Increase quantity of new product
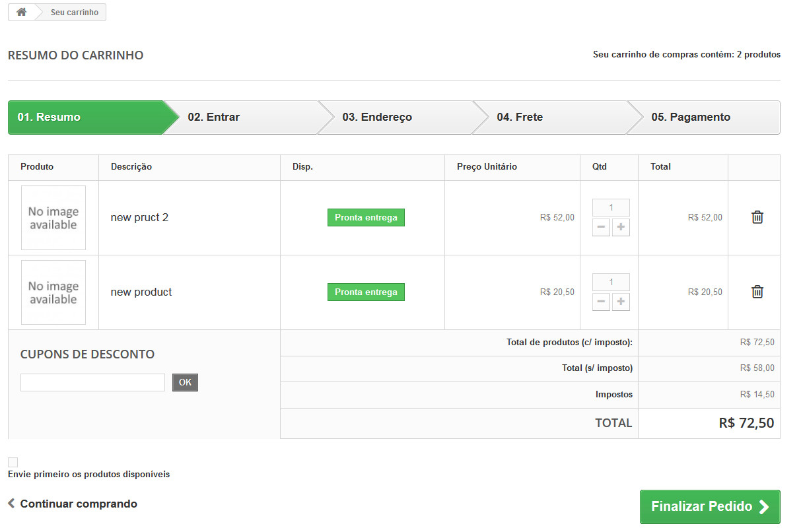 (621, 302)
